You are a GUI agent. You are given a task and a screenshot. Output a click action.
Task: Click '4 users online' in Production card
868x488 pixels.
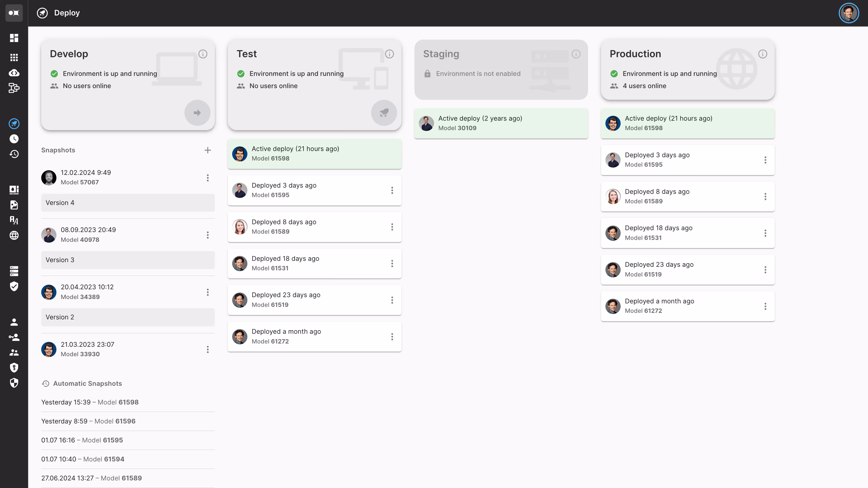pos(644,86)
